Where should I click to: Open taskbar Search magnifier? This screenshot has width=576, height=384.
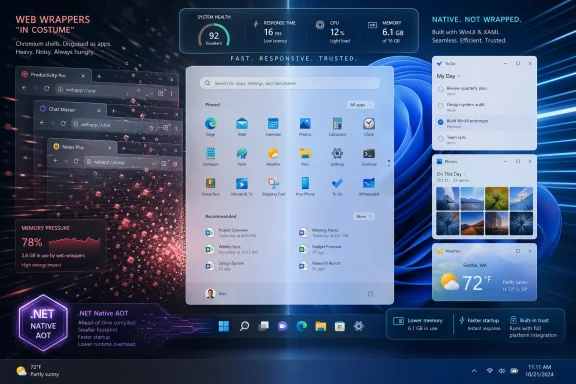click(244, 326)
